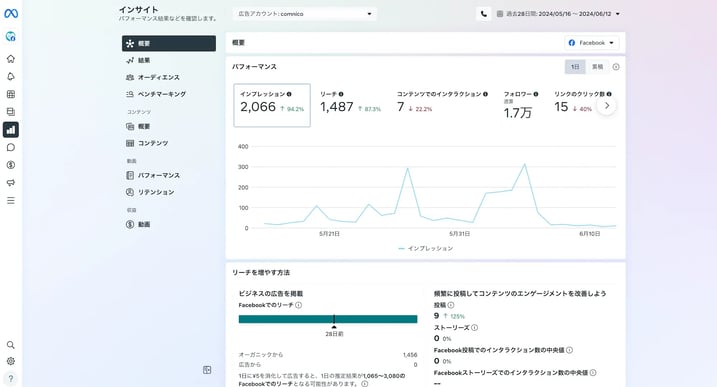Select the インプレッション metric card

(272, 105)
